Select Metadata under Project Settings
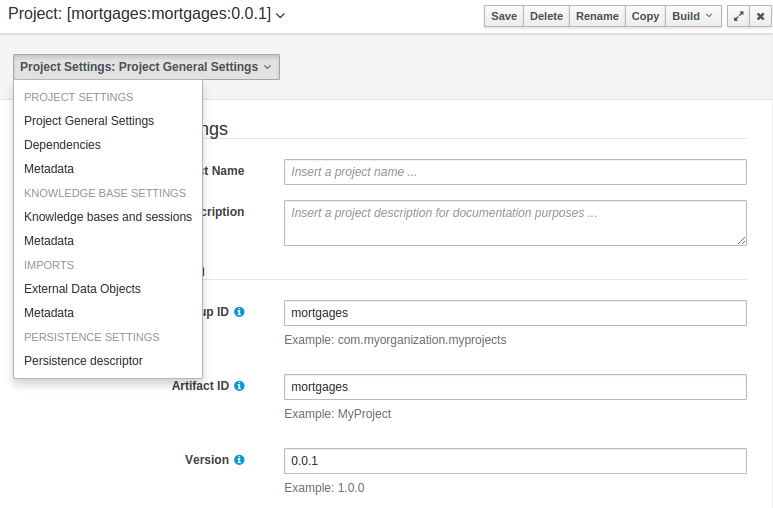773x508 pixels. coord(108,169)
